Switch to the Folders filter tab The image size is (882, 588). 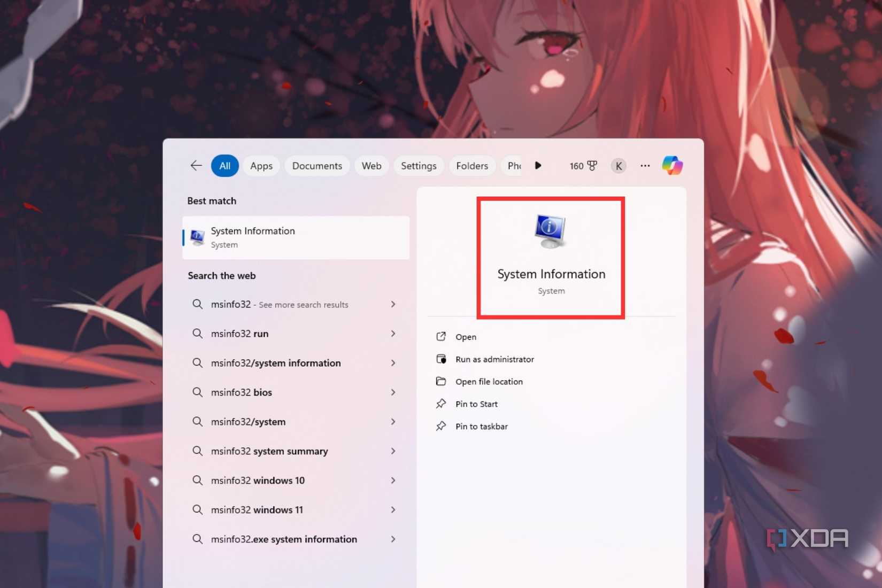pos(472,166)
